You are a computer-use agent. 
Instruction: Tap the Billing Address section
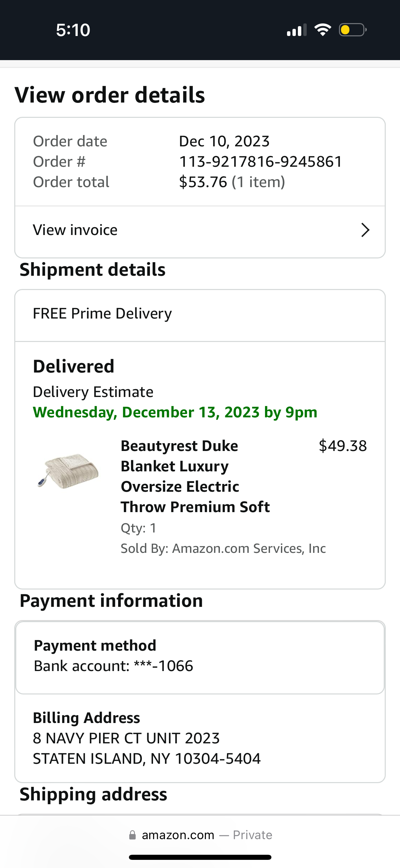(x=200, y=738)
